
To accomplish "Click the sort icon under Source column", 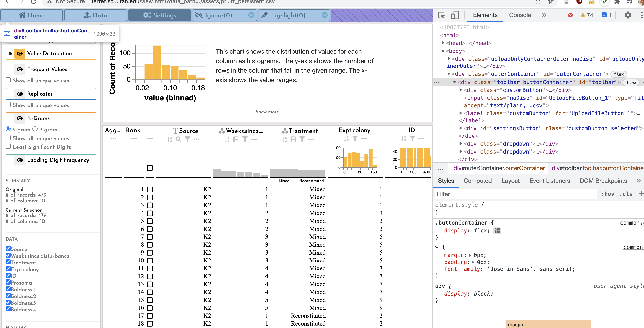I will [170, 139].
